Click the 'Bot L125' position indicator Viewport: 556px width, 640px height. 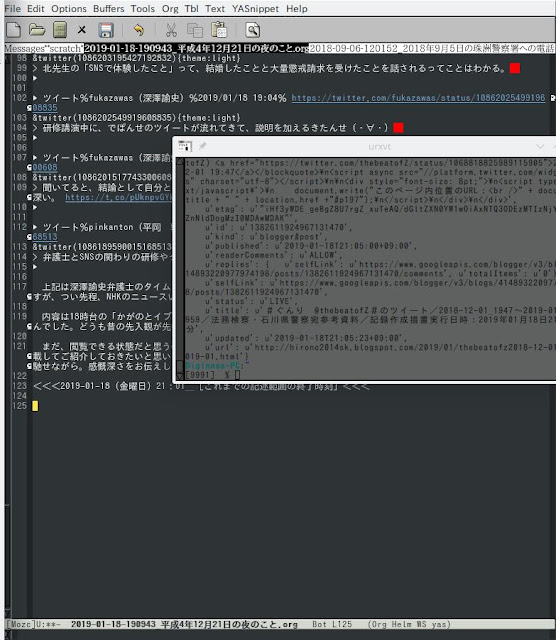point(332,624)
